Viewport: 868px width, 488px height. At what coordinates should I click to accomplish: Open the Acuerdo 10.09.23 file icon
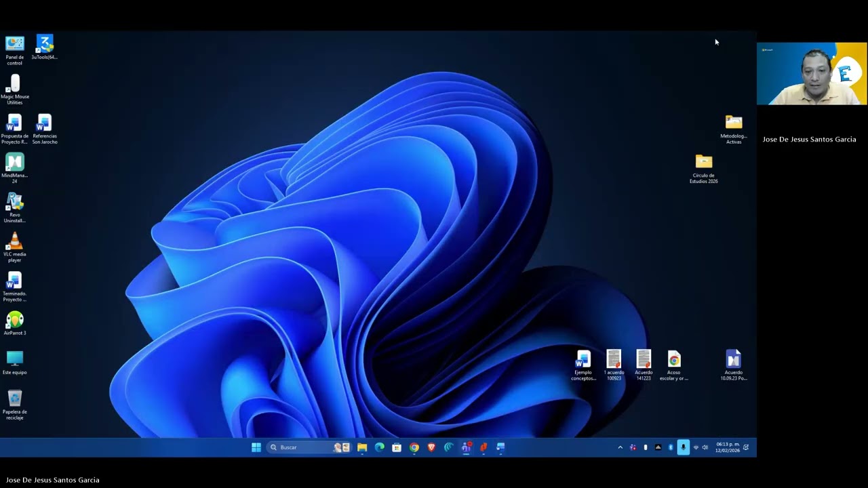734,365
